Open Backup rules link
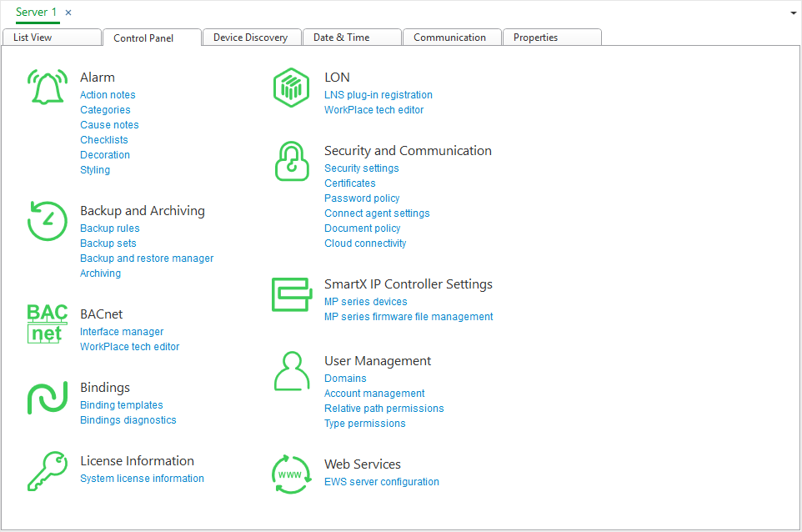Screen dimensions: 802x532 coord(109,228)
